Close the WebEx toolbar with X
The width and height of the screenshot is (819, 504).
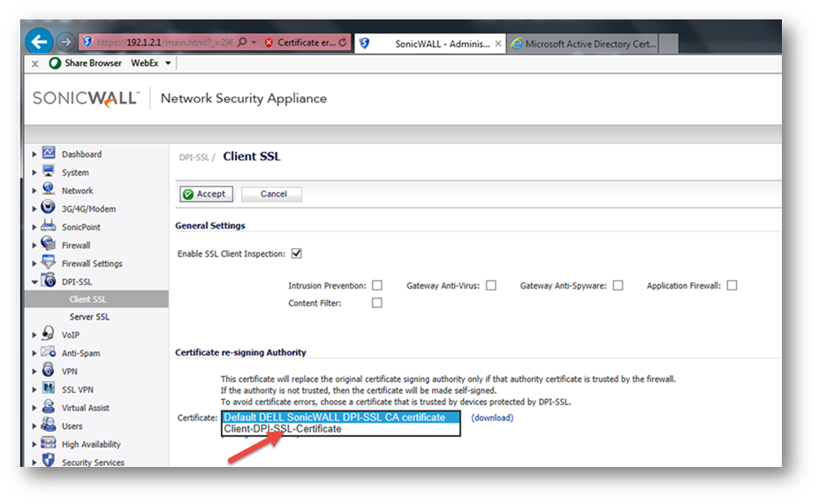pyautogui.click(x=35, y=64)
